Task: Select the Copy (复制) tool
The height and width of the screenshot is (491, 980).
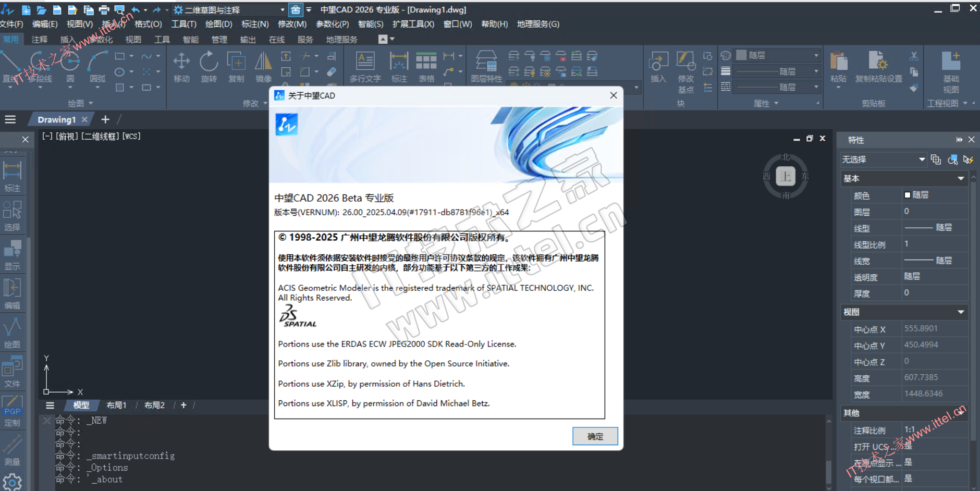Action: [236, 68]
